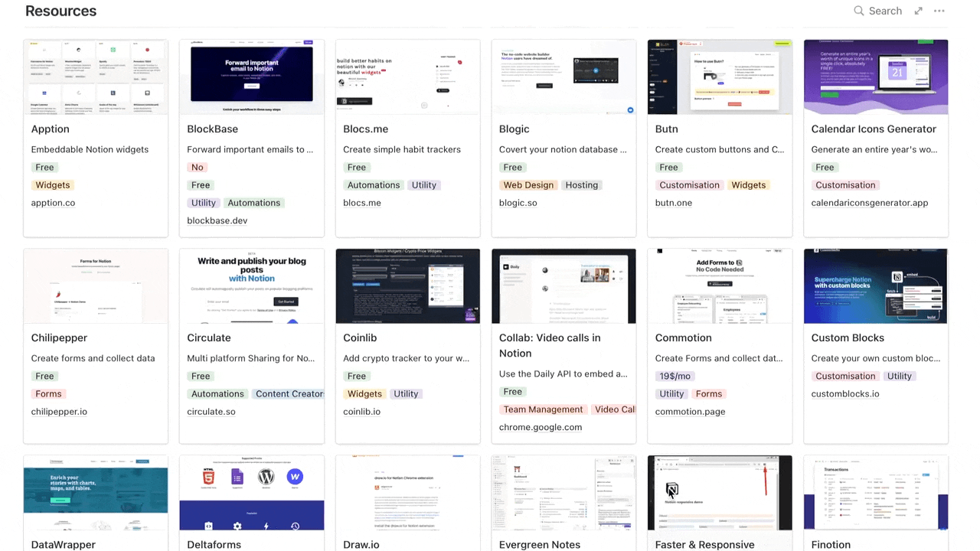This screenshot has width=980, height=551.
Task: Click the Faster & Responsive cover image
Action: coord(720,493)
